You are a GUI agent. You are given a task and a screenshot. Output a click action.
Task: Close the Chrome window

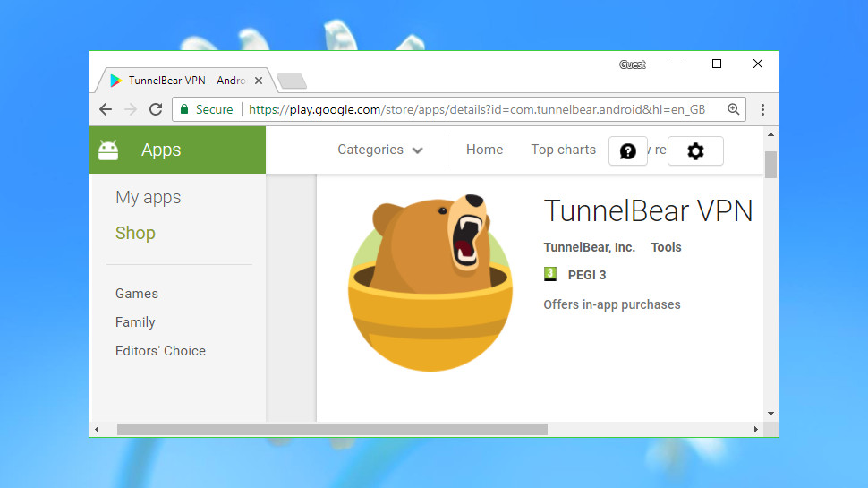[x=758, y=64]
